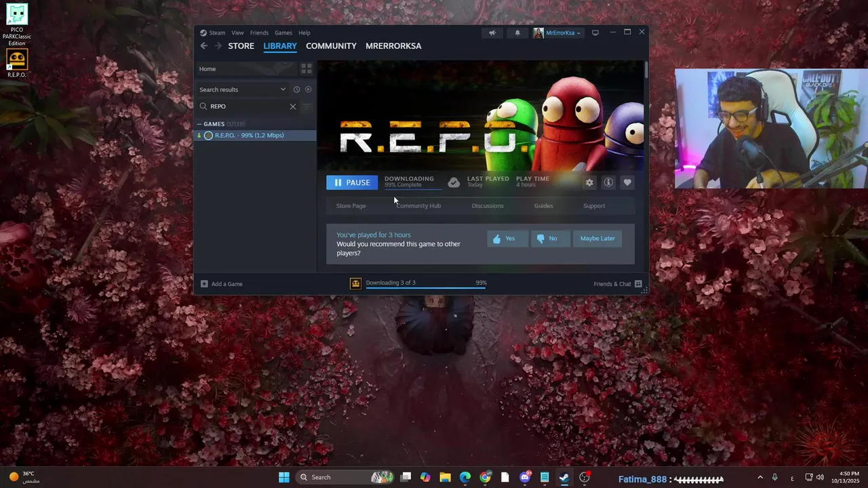Open the OBS icon on the taskbar

pos(585,477)
